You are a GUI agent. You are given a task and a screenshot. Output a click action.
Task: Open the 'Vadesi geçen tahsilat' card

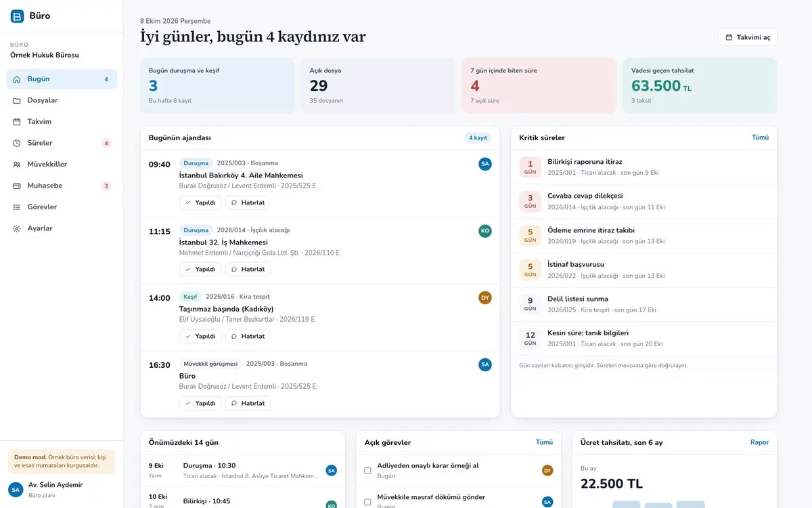(700, 85)
